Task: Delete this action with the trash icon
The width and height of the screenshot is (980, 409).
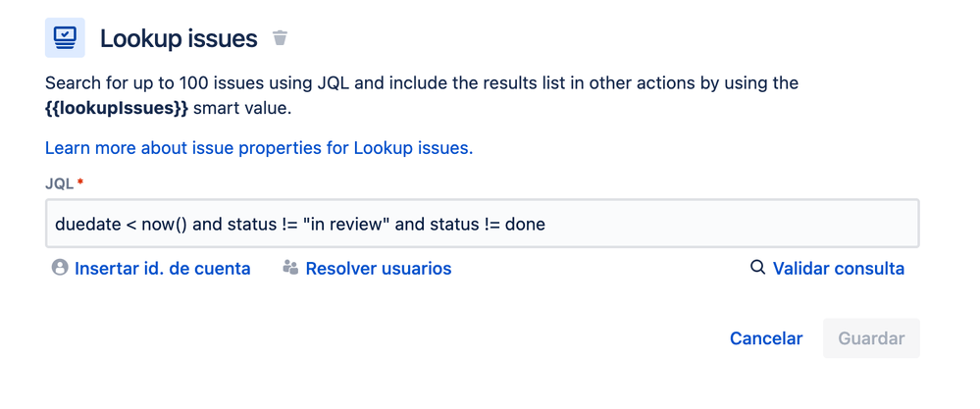Action: 280,38
